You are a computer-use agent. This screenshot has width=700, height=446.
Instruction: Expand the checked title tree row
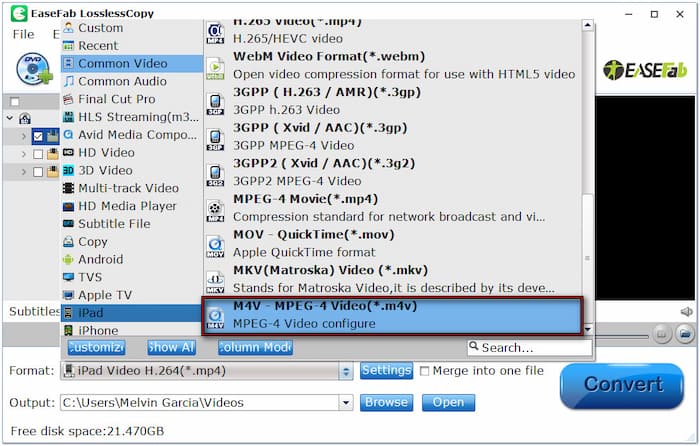[x=24, y=136]
